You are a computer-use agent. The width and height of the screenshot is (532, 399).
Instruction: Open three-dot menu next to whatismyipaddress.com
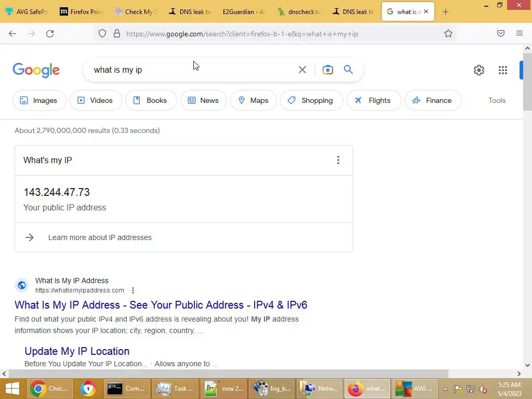133,290
